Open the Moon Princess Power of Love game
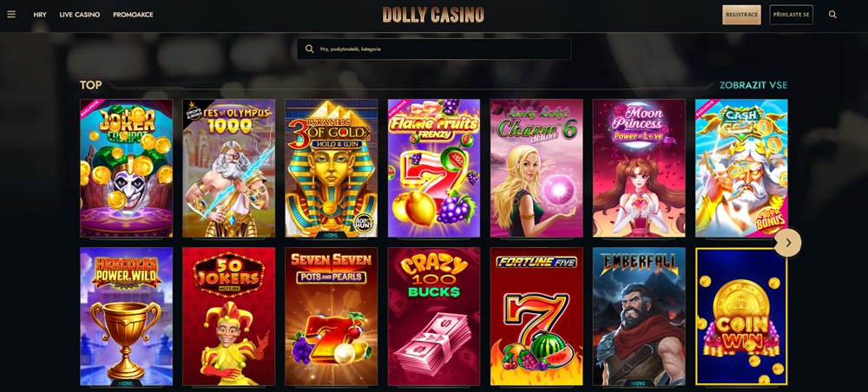 point(639,168)
